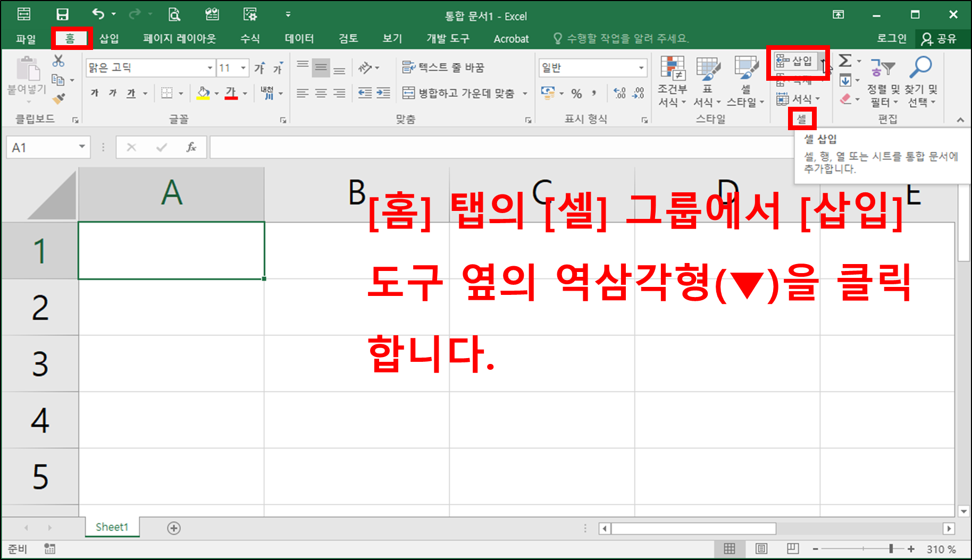The height and width of the screenshot is (560, 972).
Task: Click the Undo arrow icon
Action: coord(98,14)
